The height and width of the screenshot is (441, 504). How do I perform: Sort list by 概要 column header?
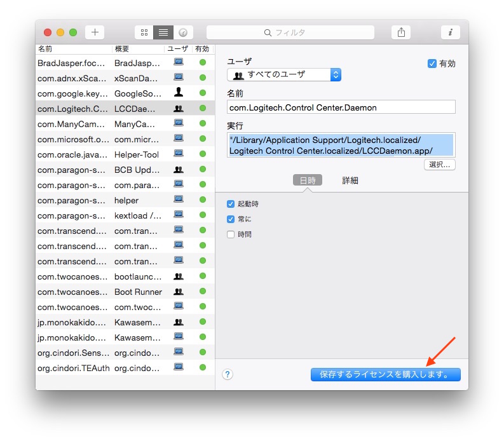[138, 49]
